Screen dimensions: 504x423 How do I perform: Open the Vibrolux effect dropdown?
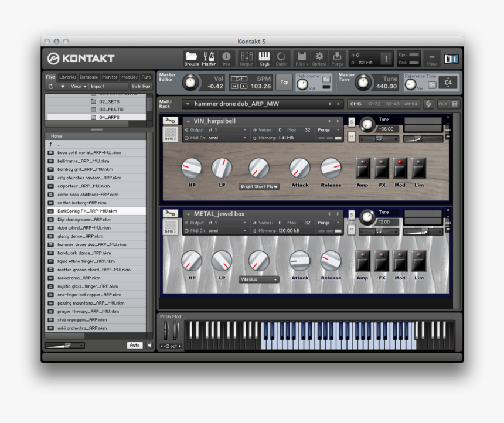[x=259, y=279]
